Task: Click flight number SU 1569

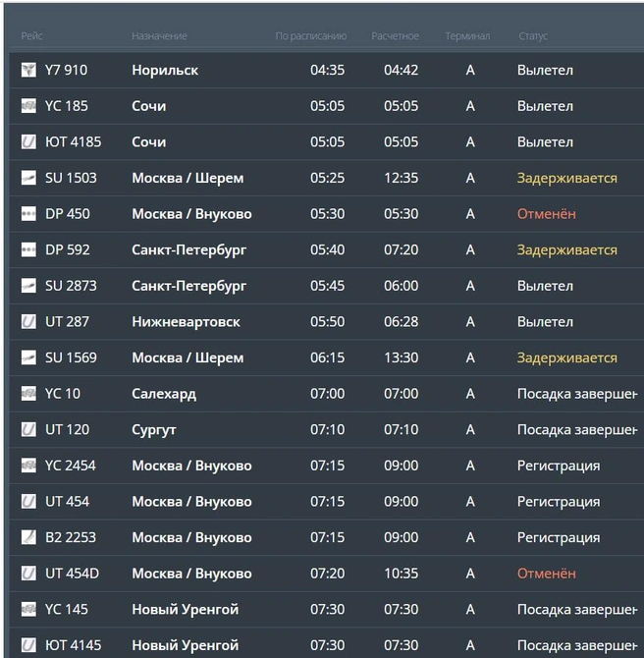Action: click(x=71, y=357)
